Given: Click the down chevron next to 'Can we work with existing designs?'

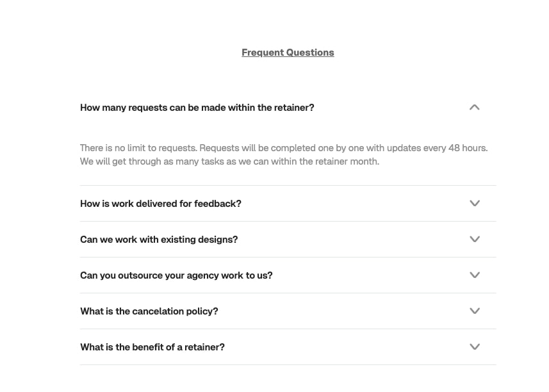Looking at the screenshot, I should point(475,240).
